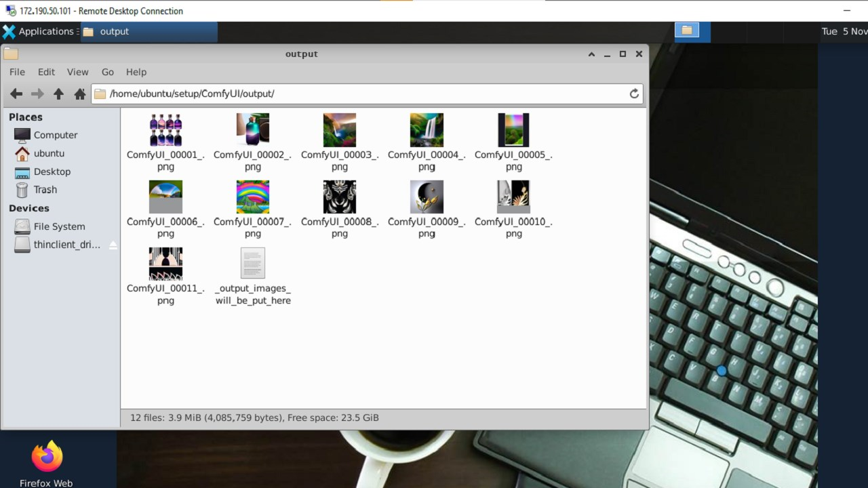The width and height of the screenshot is (868, 488).
Task: Open the View menu
Action: pos(77,72)
